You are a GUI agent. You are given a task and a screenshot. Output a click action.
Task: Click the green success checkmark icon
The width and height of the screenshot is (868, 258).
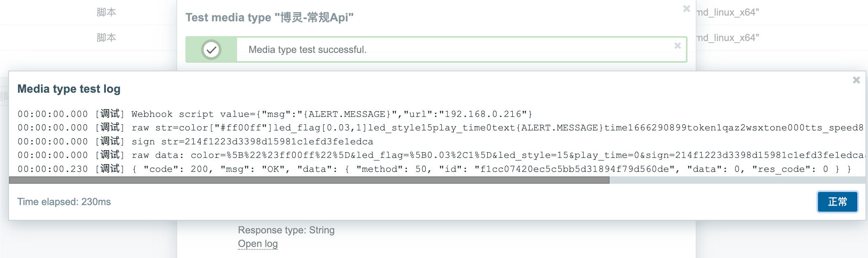click(x=211, y=50)
